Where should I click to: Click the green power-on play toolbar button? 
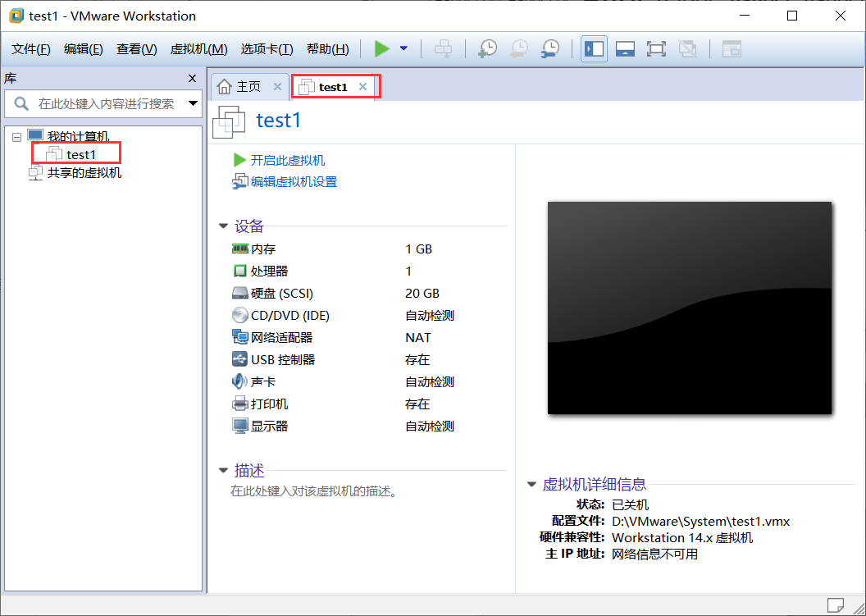(381, 48)
